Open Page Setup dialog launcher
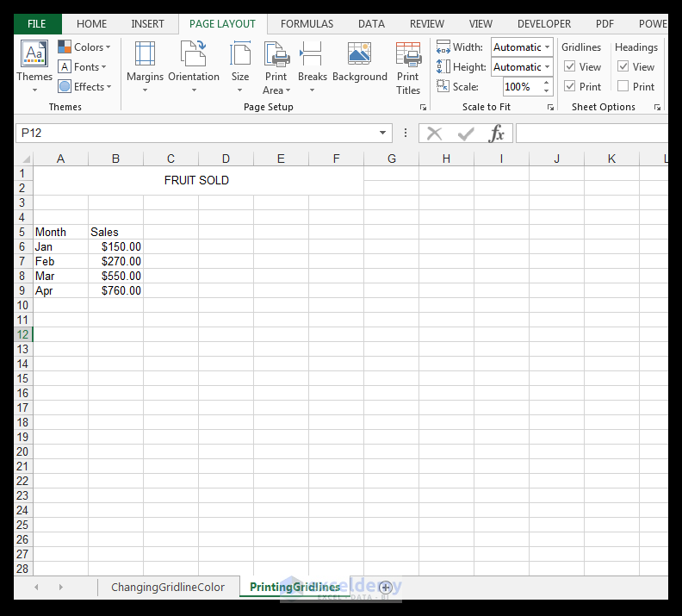The width and height of the screenshot is (682, 616). click(x=423, y=107)
